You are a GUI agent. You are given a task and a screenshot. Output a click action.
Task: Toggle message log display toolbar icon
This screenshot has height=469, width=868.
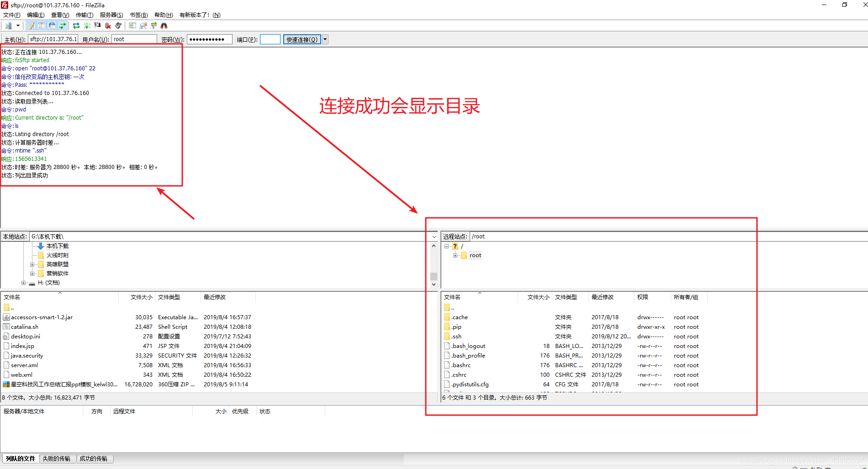[31, 26]
